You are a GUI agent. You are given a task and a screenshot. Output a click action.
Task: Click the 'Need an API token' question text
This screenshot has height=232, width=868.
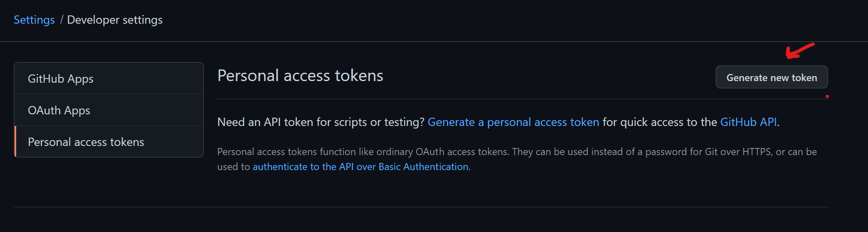pyautogui.click(x=321, y=122)
